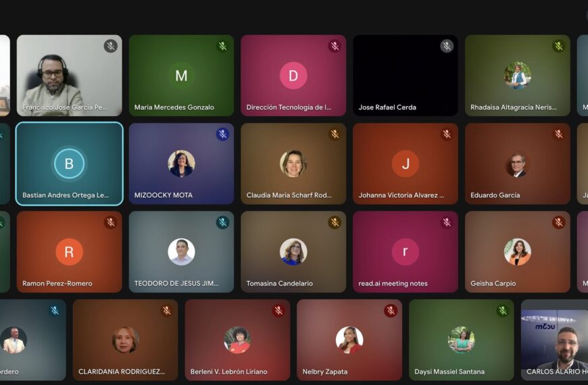Click muted mic icon on Eduardo García tile
Viewport: 588px width, 385px height.
coord(559,134)
